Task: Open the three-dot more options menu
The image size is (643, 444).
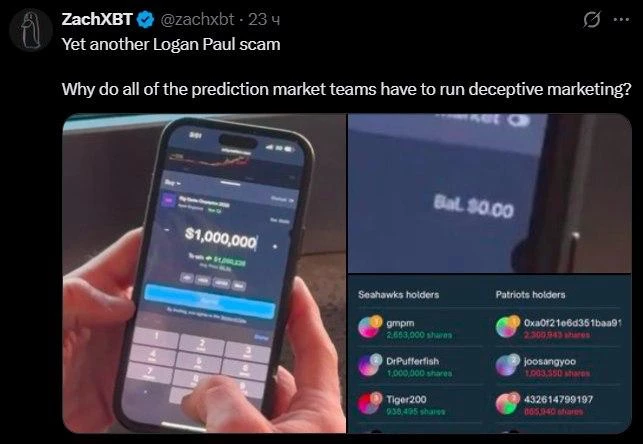Action: pyautogui.click(x=621, y=19)
